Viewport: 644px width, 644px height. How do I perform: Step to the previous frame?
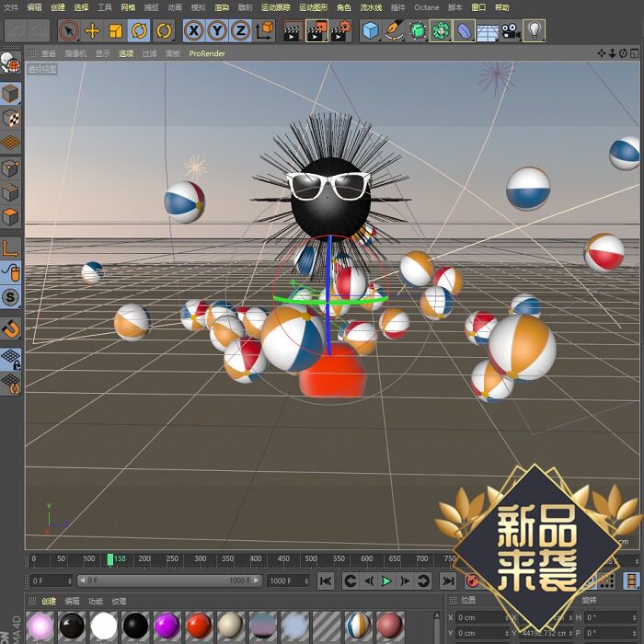369,581
